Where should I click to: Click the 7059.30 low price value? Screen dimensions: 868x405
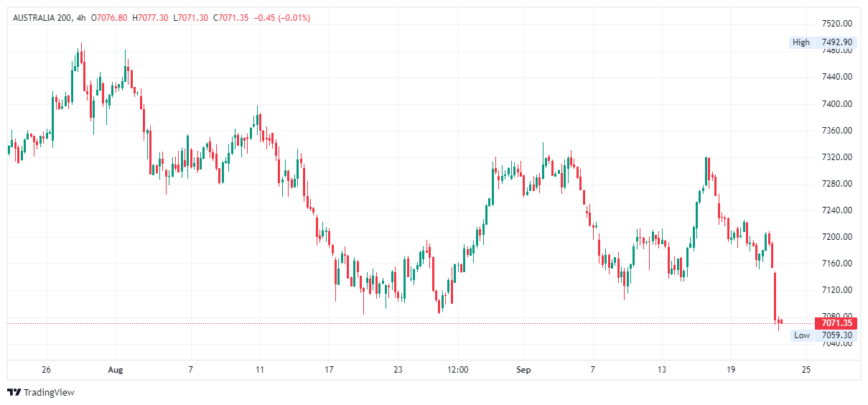point(836,335)
